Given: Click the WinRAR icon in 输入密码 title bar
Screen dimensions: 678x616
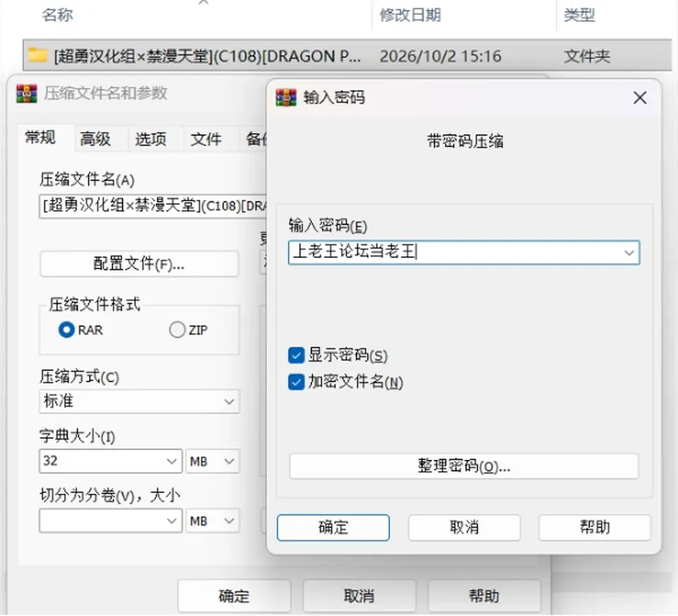Looking at the screenshot, I should [x=286, y=97].
